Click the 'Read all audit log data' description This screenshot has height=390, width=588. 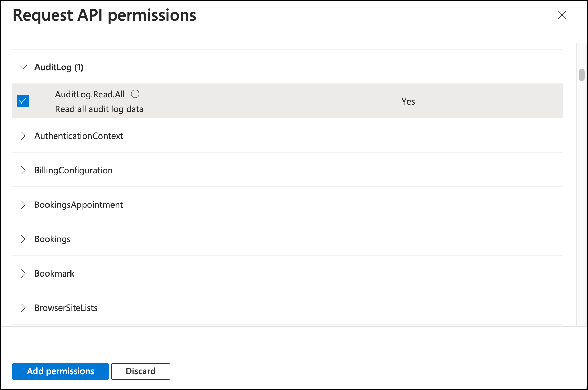[x=99, y=109]
